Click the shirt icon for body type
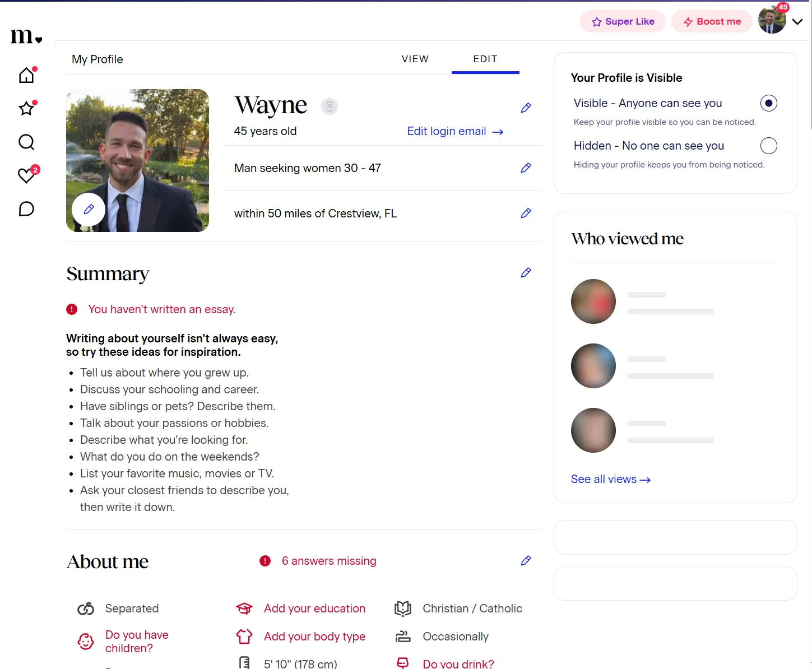812x669 pixels. pos(244,637)
